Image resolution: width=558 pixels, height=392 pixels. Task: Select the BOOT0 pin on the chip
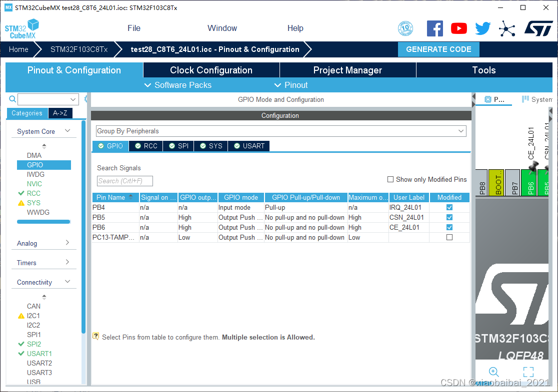point(496,183)
